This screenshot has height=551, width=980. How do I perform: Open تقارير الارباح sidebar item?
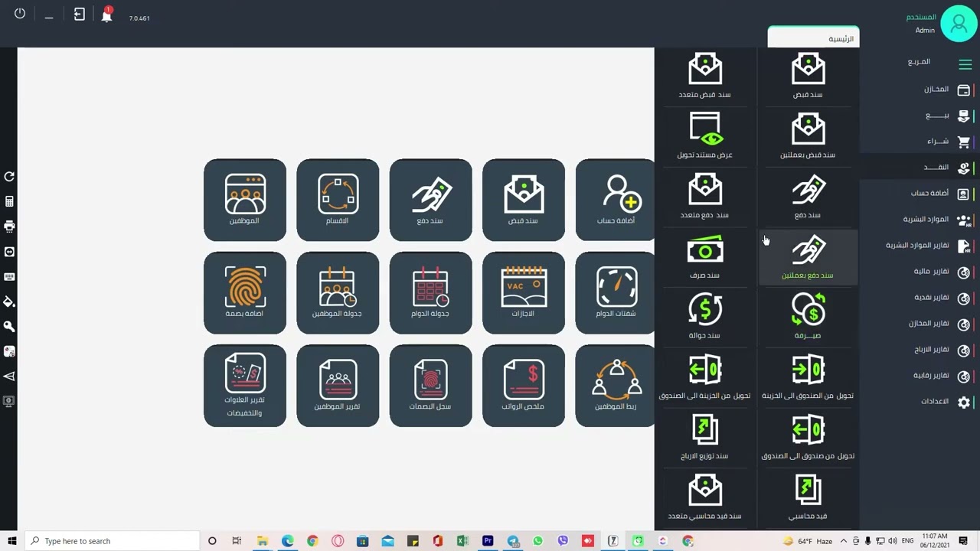tap(920, 350)
